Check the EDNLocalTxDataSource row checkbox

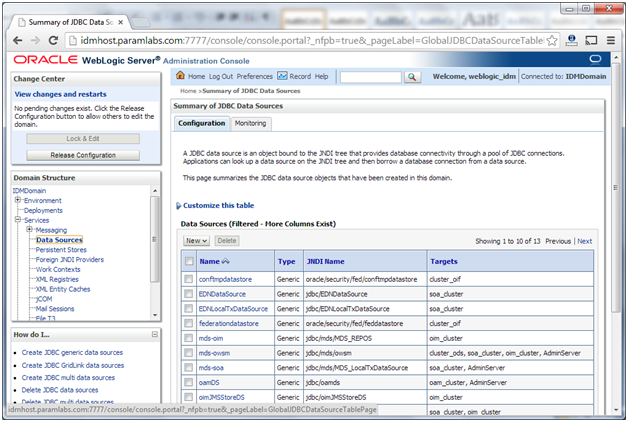coord(189,309)
